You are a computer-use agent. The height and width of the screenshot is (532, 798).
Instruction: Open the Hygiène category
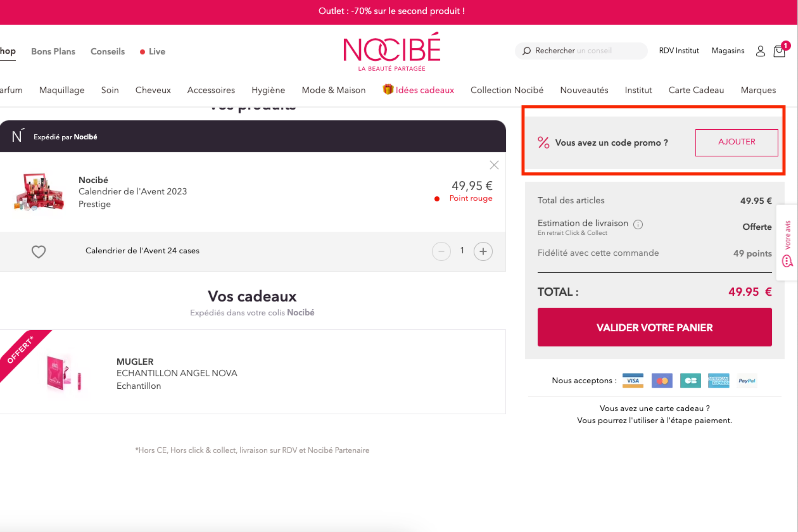tap(268, 90)
